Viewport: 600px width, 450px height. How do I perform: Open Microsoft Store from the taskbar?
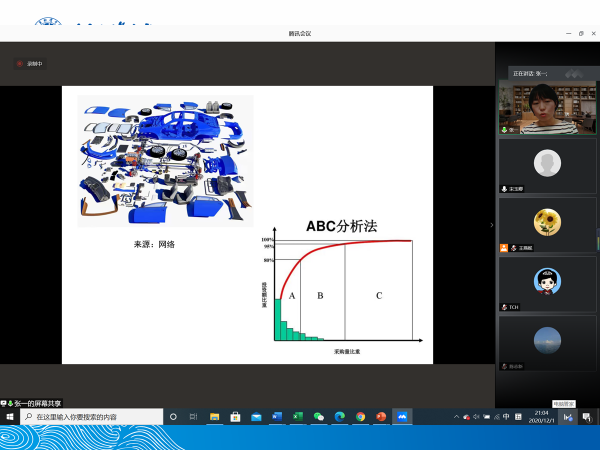tap(235, 416)
